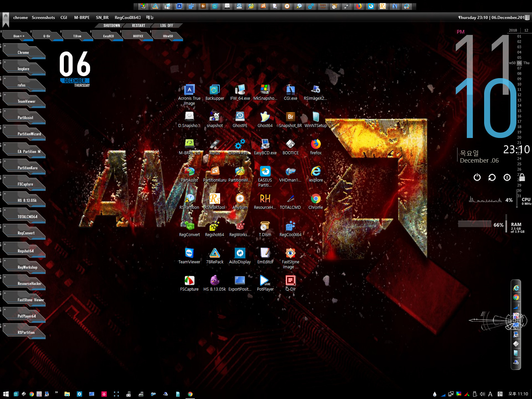The width and height of the screenshot is (532, 399).
Task: Select M-BRPE in the top bar
Action: point(82,17)
